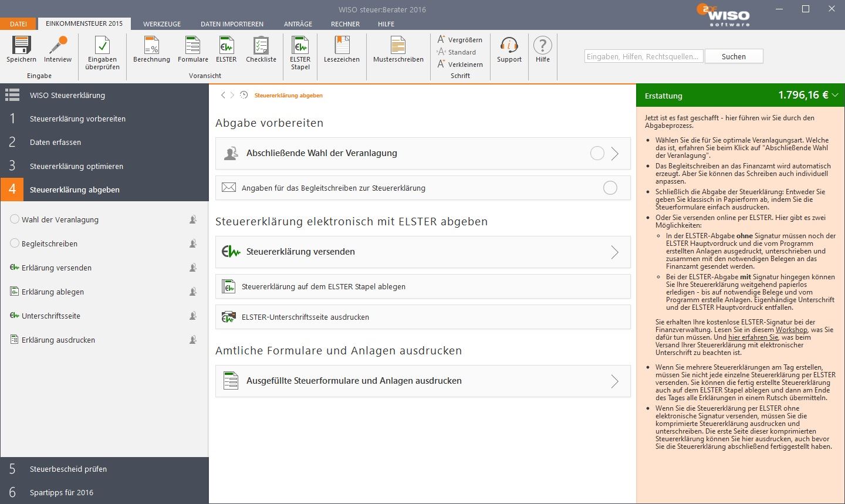Select Erklärung ablegen in sidebar
The height and width of the screenshot is (504, 845).
tap(53, 292)
